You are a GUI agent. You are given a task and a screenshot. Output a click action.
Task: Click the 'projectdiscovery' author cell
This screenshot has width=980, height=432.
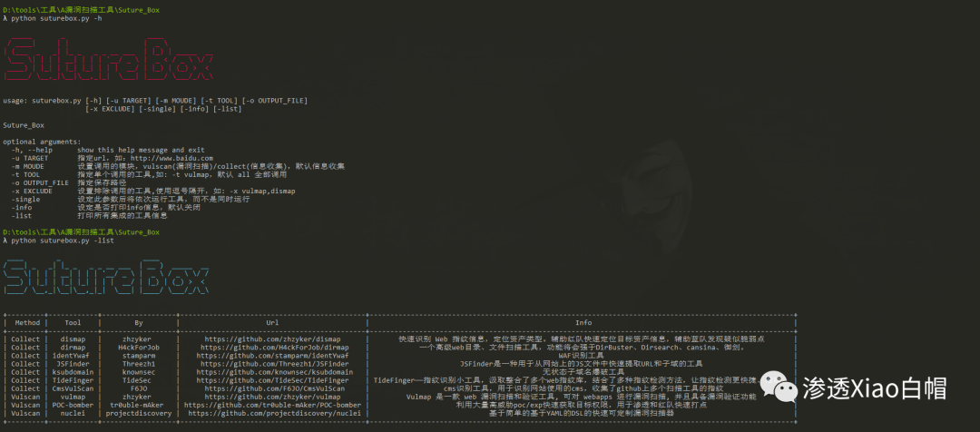(x=139, y=413)
